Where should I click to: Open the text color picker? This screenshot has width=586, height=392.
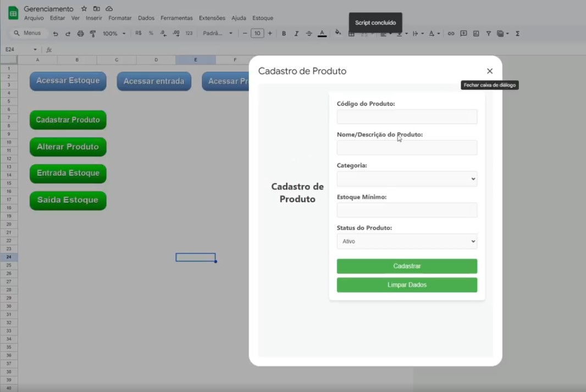point(322,33)
